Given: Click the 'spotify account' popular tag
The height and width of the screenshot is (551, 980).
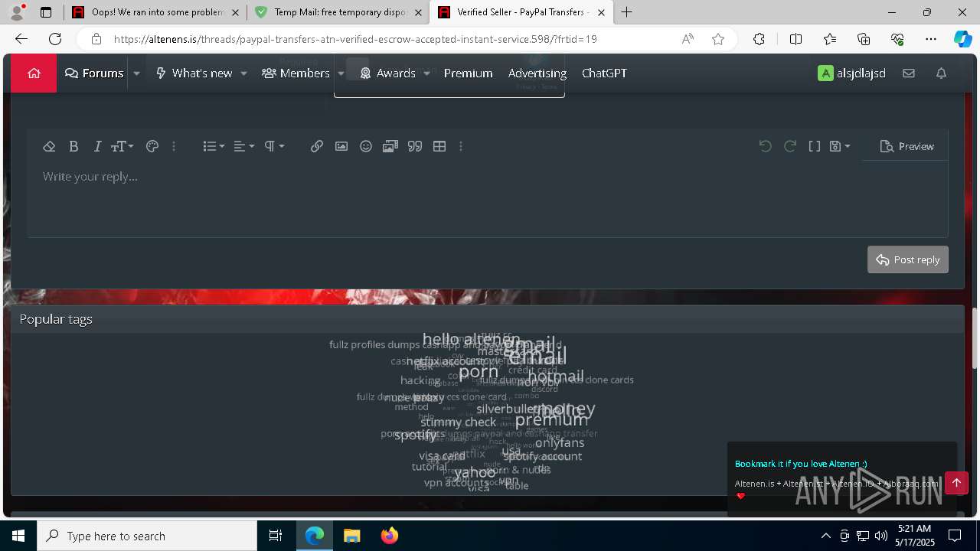Looking at the screenshot, I should point(543,456).
